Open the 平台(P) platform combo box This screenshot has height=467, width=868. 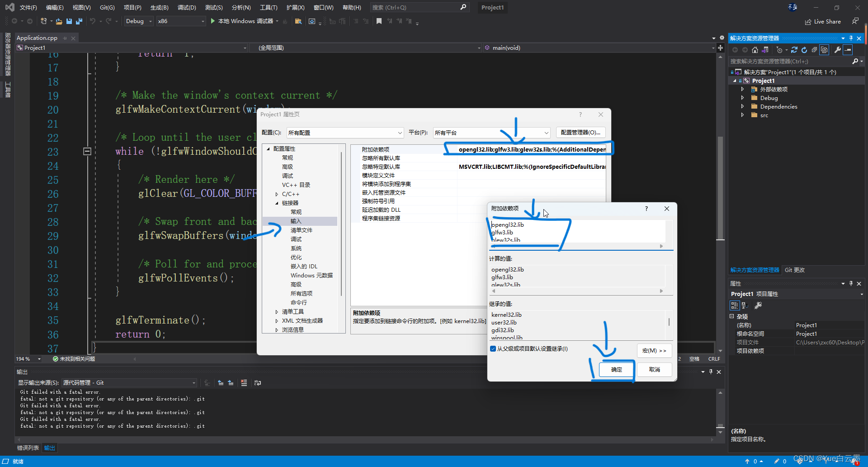(x=491, y=133)
